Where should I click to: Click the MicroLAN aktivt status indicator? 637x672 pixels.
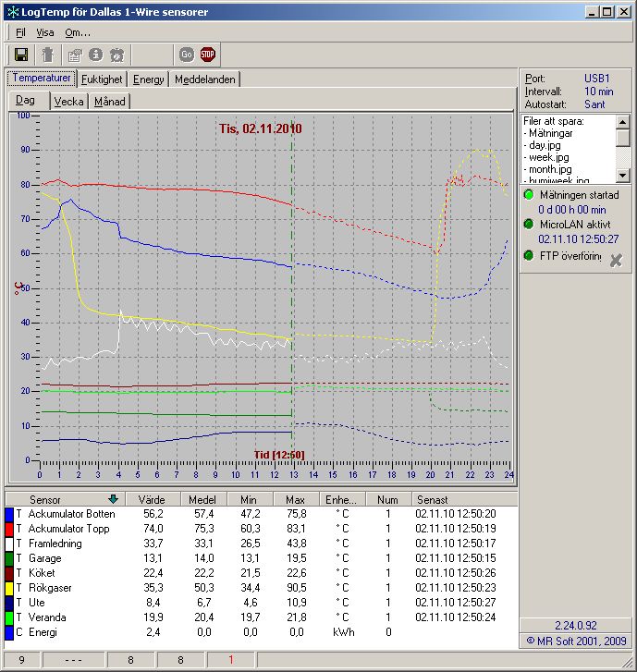pyautogui.click(x=529, y=224)
